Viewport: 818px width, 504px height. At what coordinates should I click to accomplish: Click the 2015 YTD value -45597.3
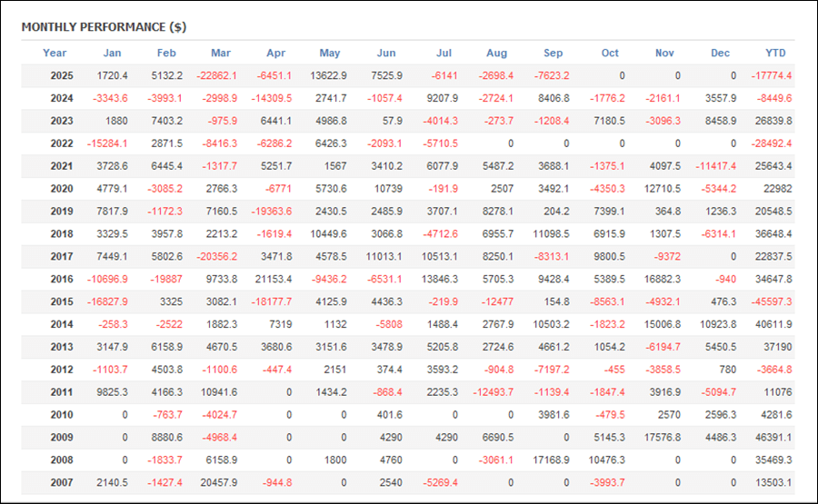pyautogui.click(x=770, y=302)
